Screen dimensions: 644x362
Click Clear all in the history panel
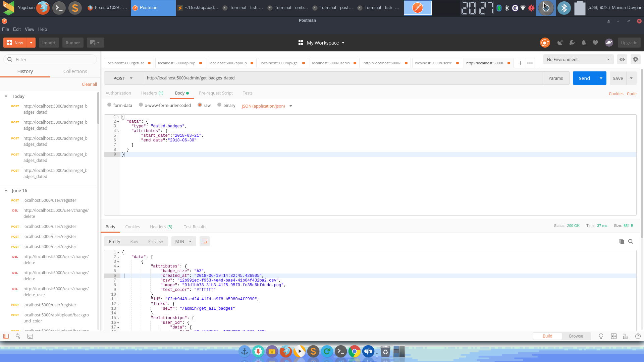(x=89, y=84)
